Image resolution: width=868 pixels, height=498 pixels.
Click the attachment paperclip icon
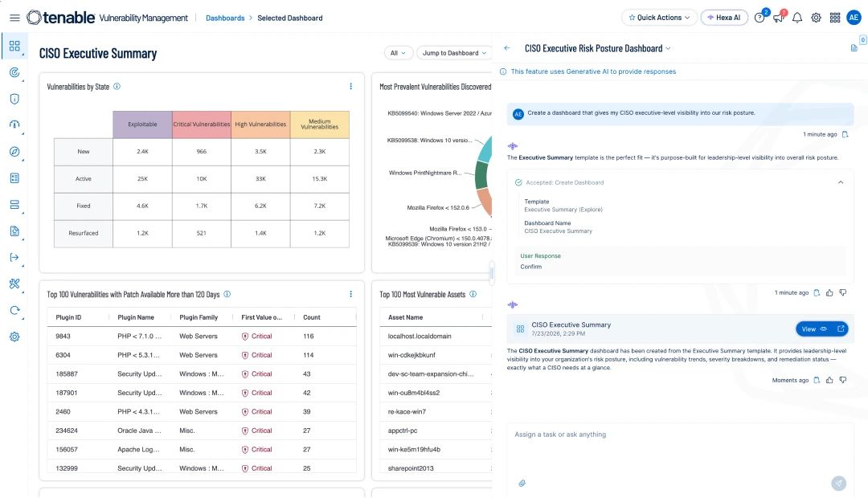point(522,483)
